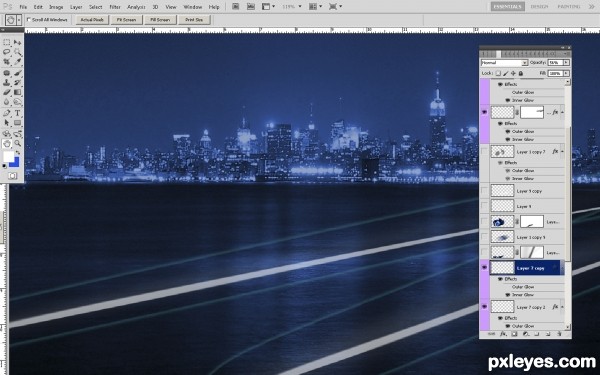The image size is (600, 375).
Task: Toggle Quick Mask mode
Action: click(12, 176)
